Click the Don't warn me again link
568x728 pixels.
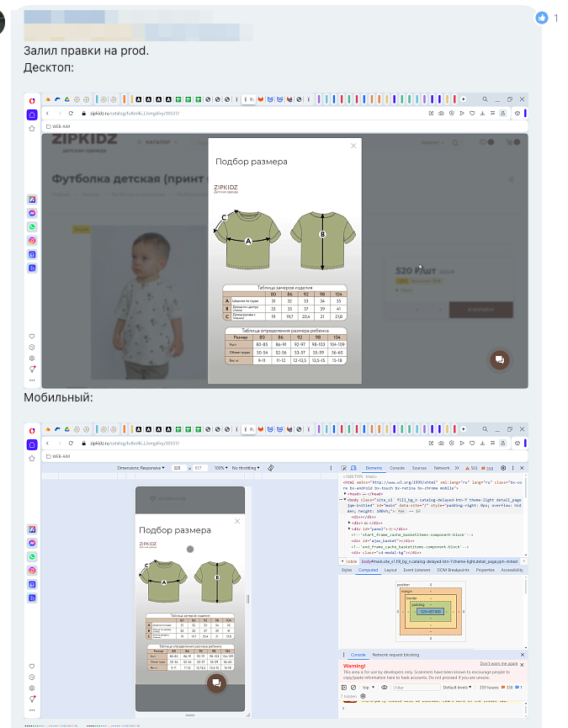coord(499,664)
